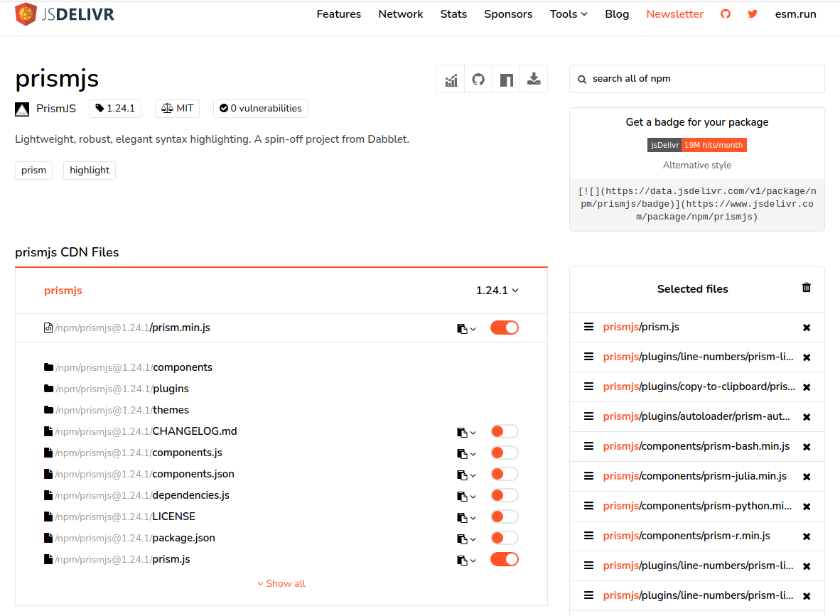Open copy options for dependencies.js

coord(466,497)
